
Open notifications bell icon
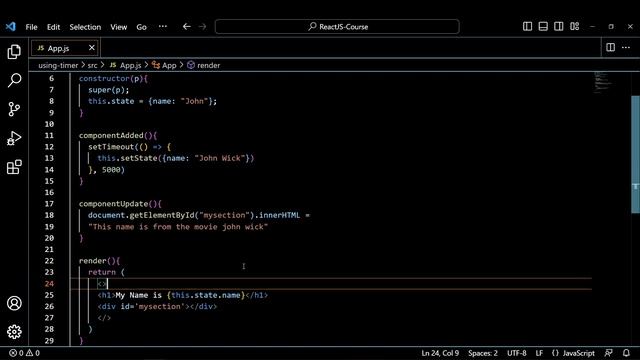[626, 353]
